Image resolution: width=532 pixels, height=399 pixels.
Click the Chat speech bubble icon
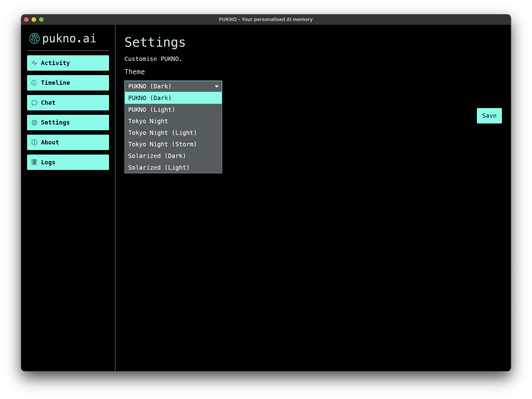34,103
